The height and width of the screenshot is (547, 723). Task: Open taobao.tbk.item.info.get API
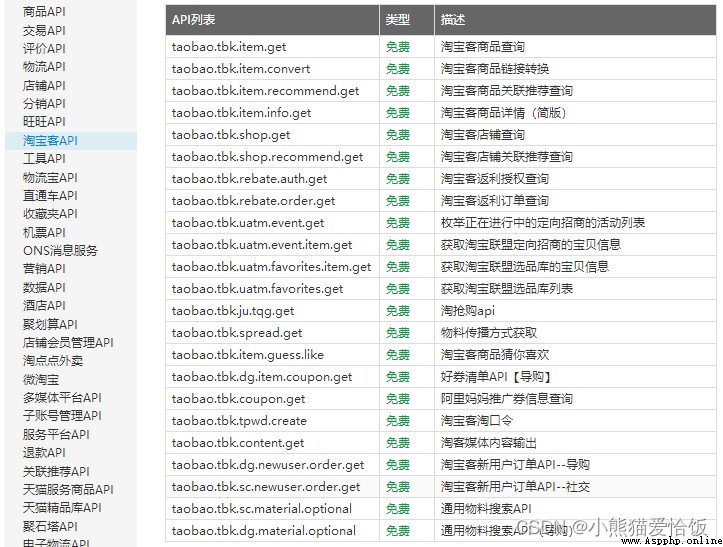point(241,113)
